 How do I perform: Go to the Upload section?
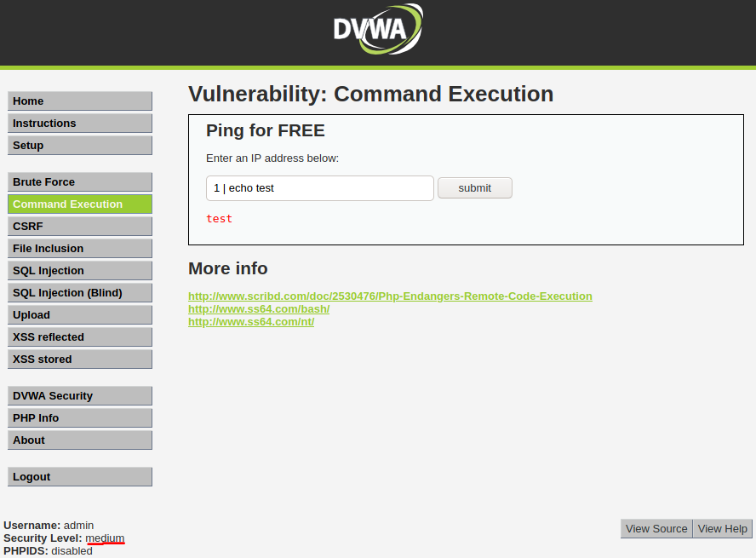(80, 315)
